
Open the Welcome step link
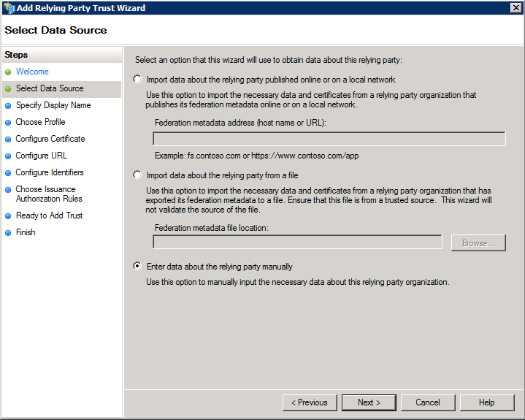coord(32,72)
